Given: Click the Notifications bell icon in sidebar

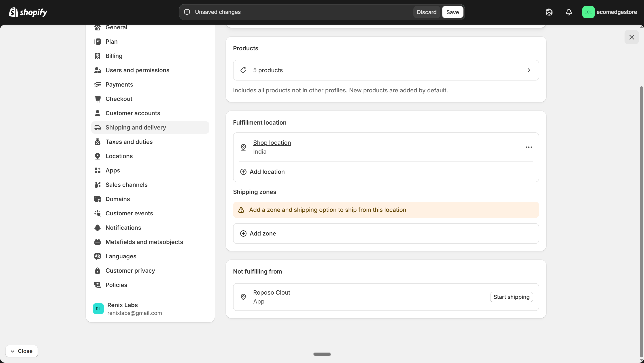Looking at the screenshot, I should point(98,227).
